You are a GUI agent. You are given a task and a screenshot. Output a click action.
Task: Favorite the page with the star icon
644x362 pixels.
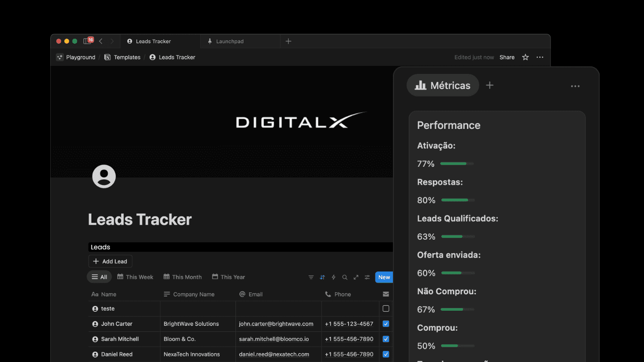tap(525, 57)
